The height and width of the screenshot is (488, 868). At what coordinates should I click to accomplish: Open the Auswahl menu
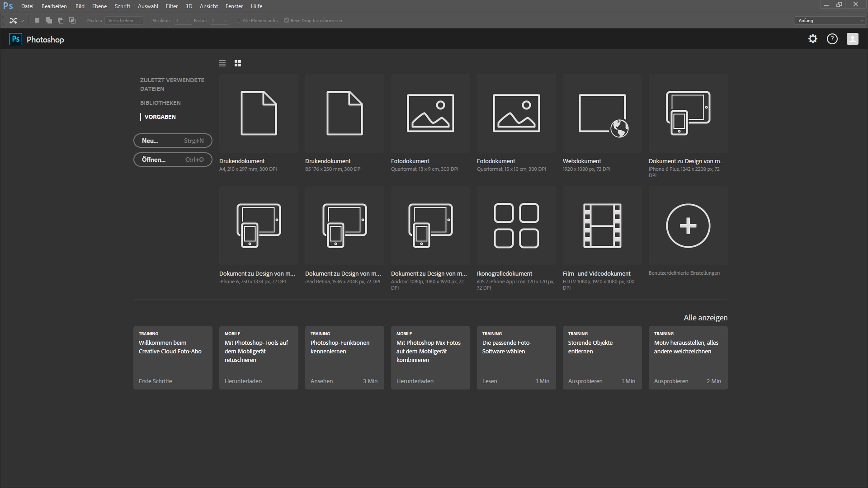click(x=148, y=6)
